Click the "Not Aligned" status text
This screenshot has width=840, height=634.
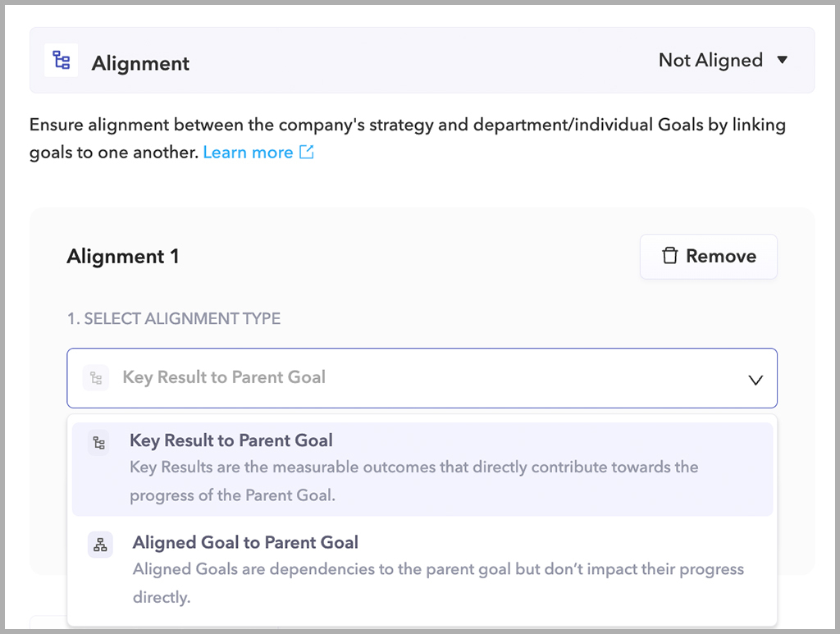(x=710, y=60)
